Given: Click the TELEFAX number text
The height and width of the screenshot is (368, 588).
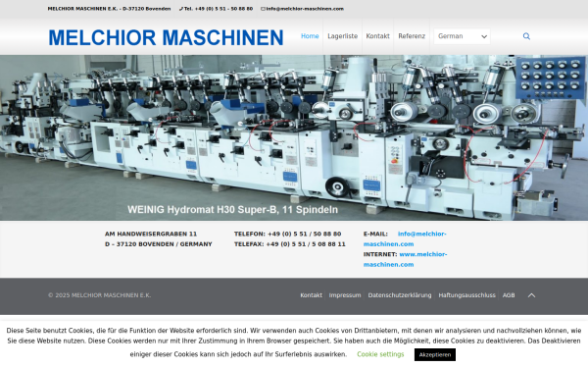Looking at the screenshot, I should pos(289,244).
